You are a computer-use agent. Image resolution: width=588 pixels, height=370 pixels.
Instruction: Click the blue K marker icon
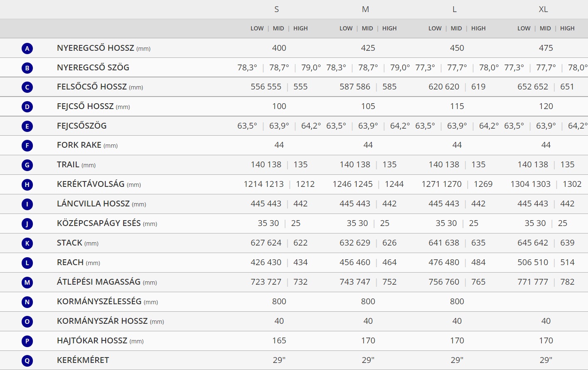tap(27, 243)
